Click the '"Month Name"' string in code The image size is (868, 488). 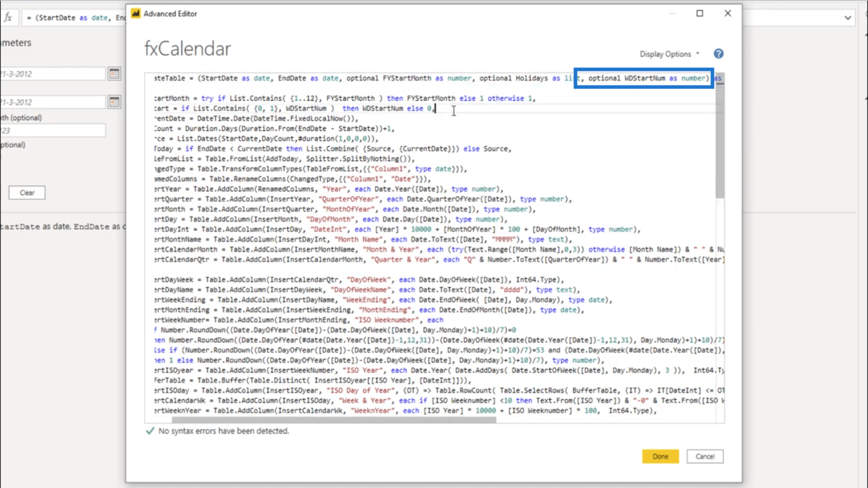pos(359,239)
